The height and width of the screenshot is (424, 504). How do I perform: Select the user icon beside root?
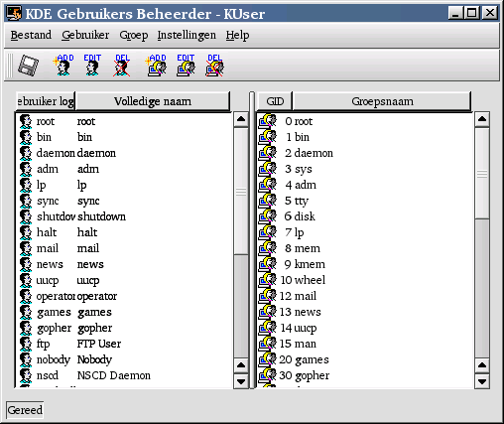click(26, 121)
